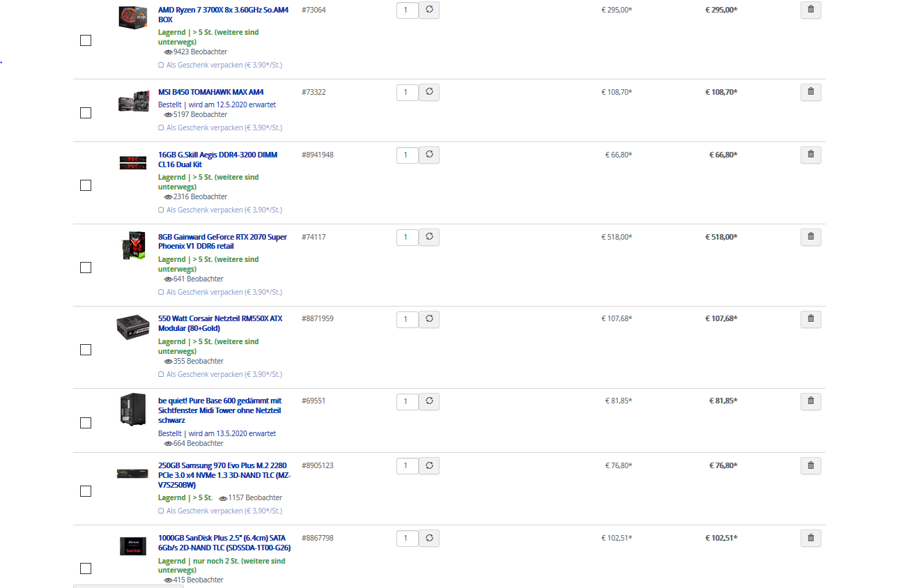Click the be quiet! case thumbnail
Image resolution: width=919 pixels, height=588 pixels.
133,410
